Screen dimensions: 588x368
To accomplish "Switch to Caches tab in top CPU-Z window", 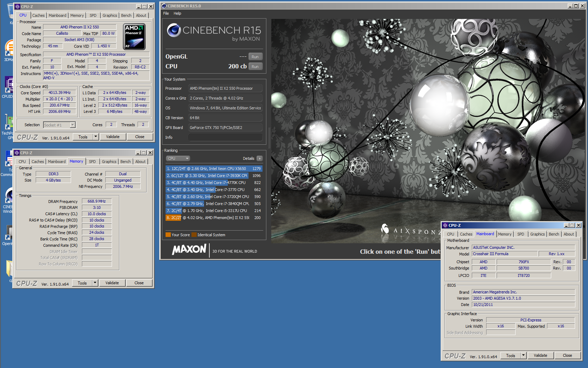I will coord(38,15).
